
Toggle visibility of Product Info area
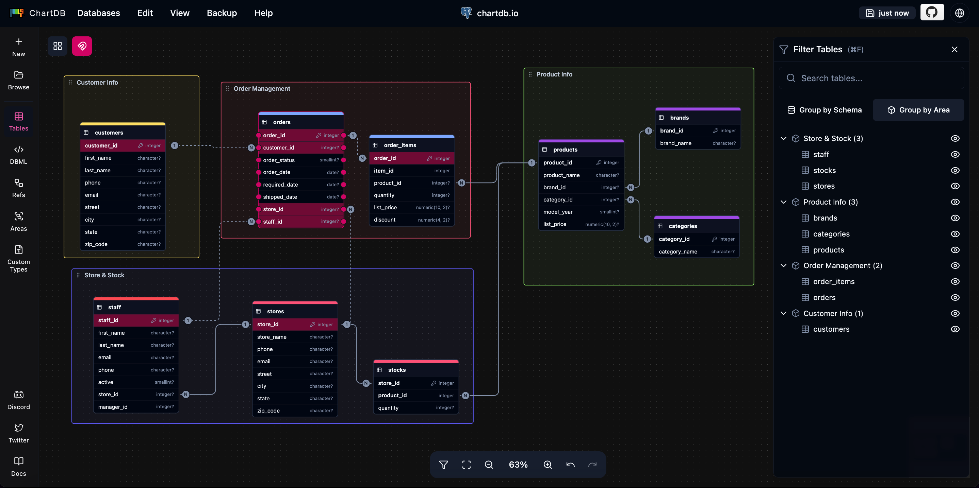click(x=955, y=202)
